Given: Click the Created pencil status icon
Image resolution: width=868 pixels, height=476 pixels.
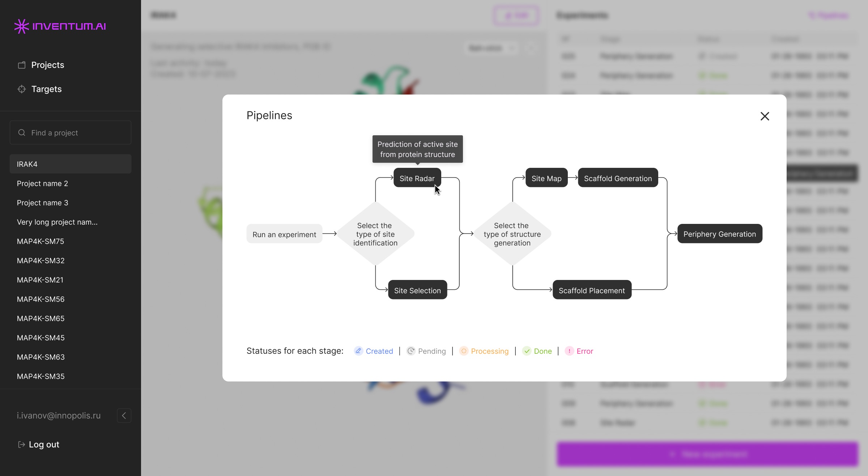Looking at the screenshot, I should point(358,351).
